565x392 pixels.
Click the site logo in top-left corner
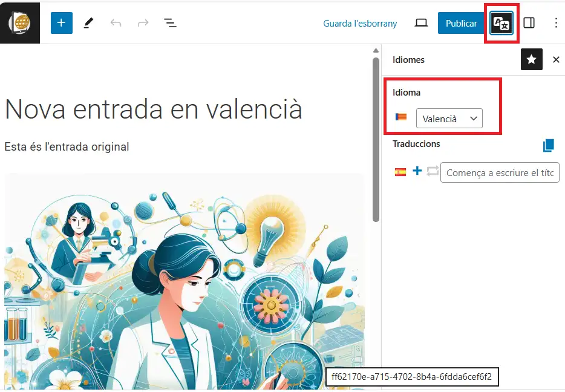20,23
